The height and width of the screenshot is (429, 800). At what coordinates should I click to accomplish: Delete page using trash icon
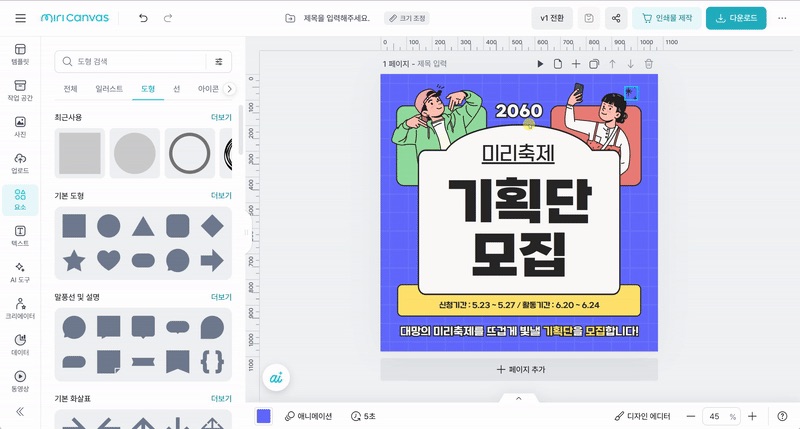click(648, 64)
